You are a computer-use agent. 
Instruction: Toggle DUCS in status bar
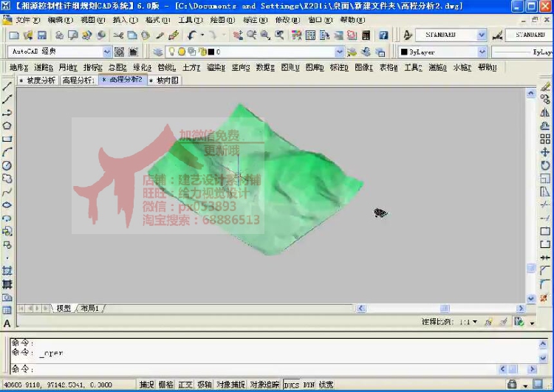pos(292,385)
